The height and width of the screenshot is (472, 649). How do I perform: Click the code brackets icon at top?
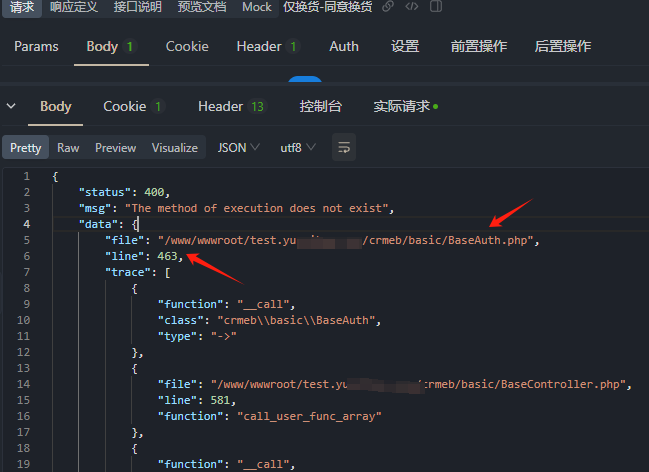pos(411,6)
